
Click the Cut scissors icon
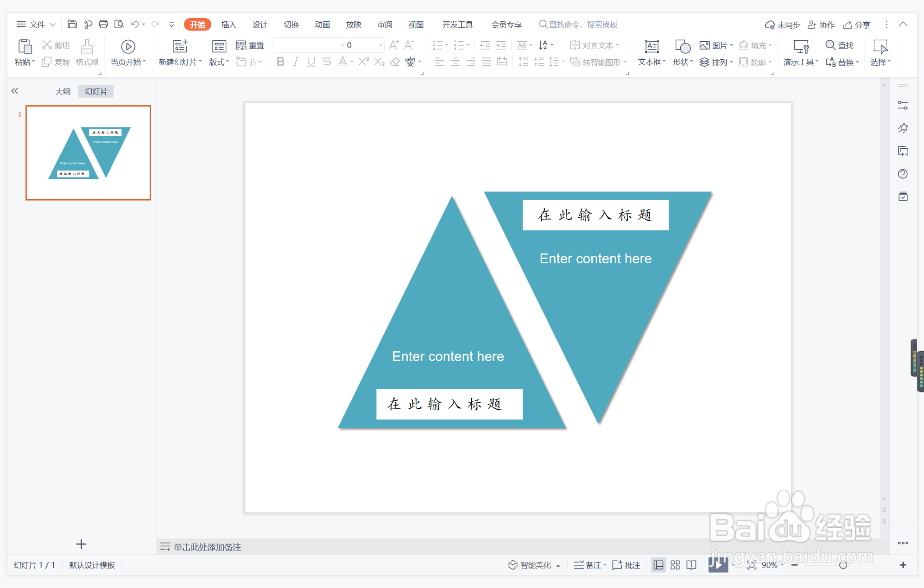[47, 45]
